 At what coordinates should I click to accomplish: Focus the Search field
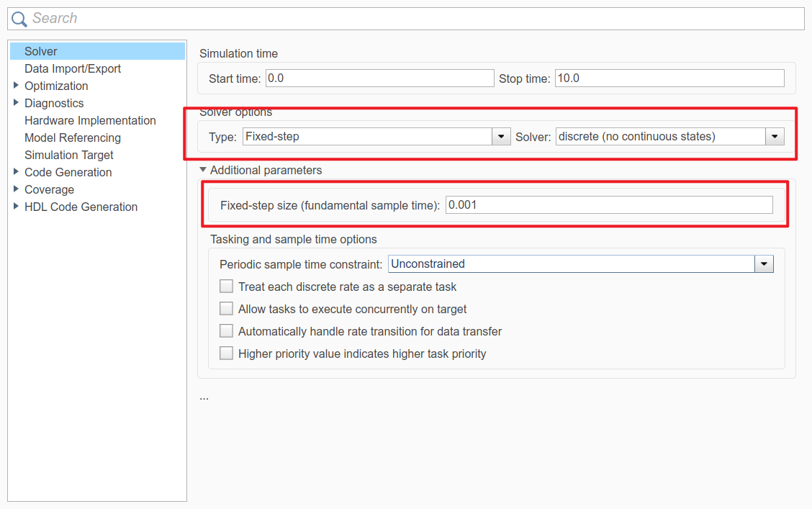(x=406, y=19)
